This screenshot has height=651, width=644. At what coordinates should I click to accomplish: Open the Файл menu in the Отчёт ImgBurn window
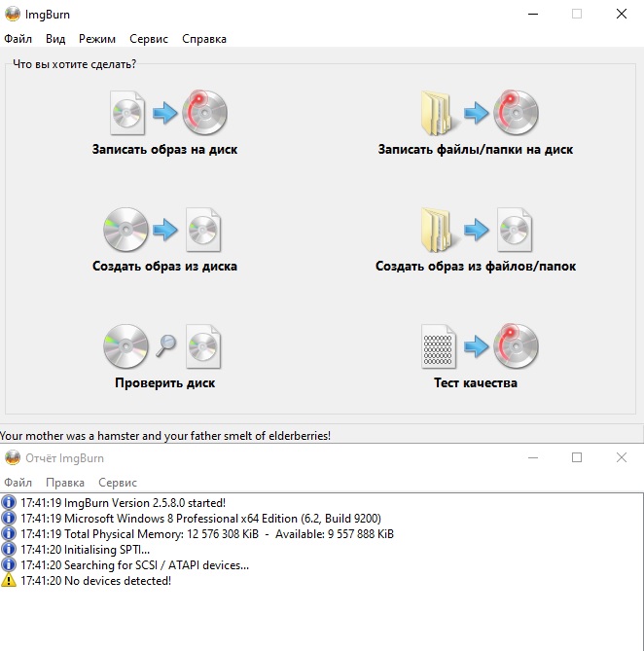(x=18, y=483)
